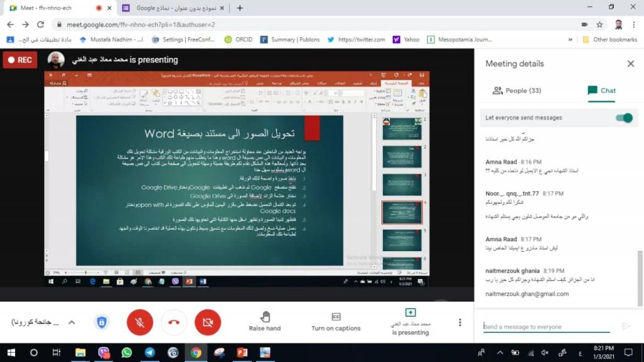Select the Chat tab
Viewport: 644px width, 362px height.
pos(601,91)
